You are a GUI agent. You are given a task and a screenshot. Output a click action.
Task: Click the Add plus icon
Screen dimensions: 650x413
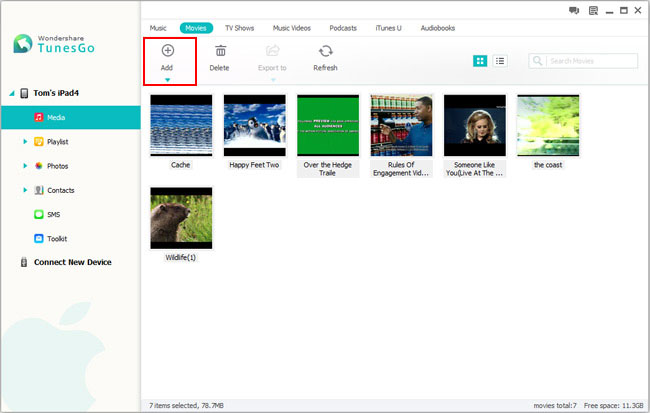click(x=167, y=51)
